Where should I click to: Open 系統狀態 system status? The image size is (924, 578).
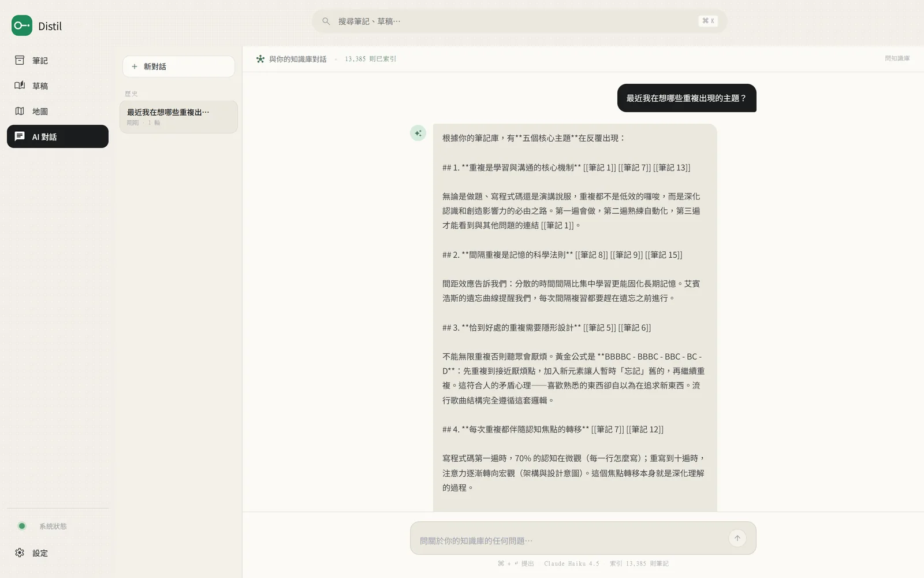[x=58, y=526]
